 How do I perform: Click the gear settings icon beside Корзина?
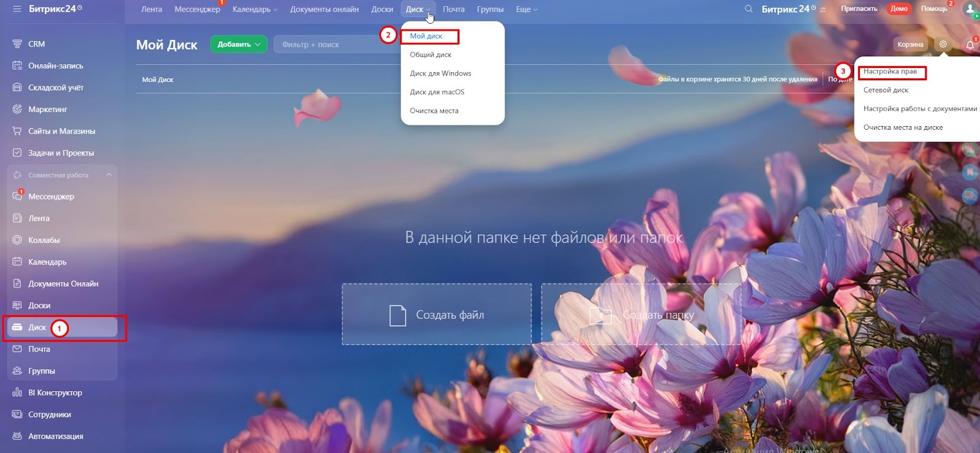point(943,44)
